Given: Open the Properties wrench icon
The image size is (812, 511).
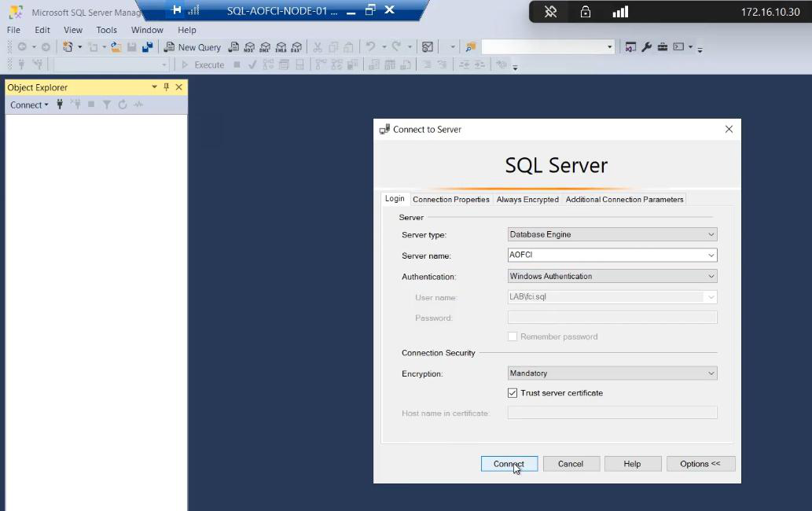Looking at the screenshot, I should [646, 47].
